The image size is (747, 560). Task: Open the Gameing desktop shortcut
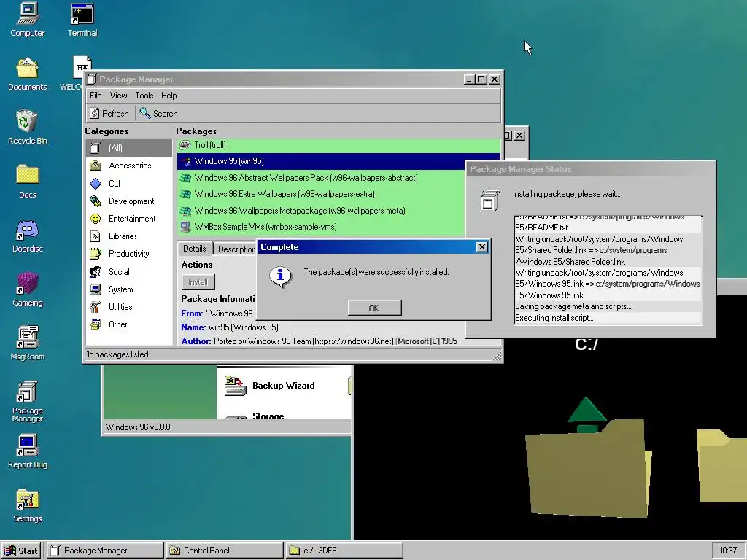pos(27,289)
